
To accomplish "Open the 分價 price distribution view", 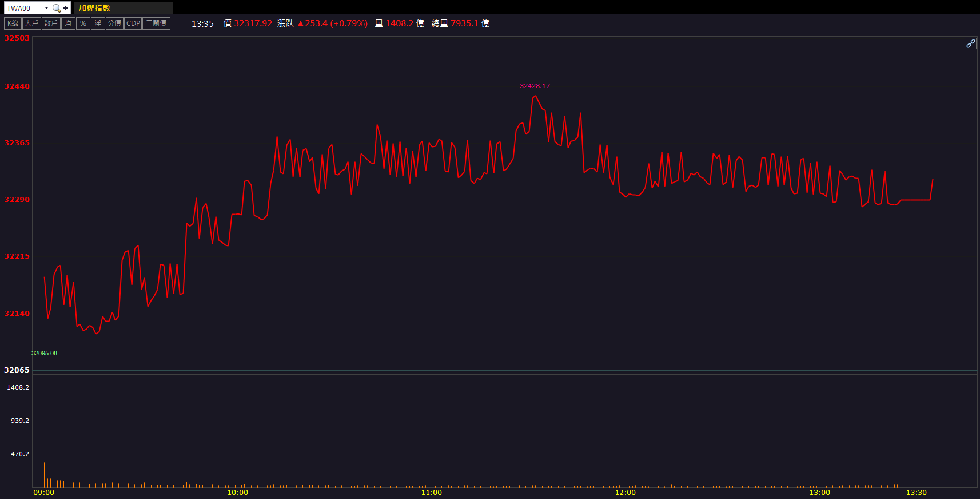I will click(x=114, y=23).
